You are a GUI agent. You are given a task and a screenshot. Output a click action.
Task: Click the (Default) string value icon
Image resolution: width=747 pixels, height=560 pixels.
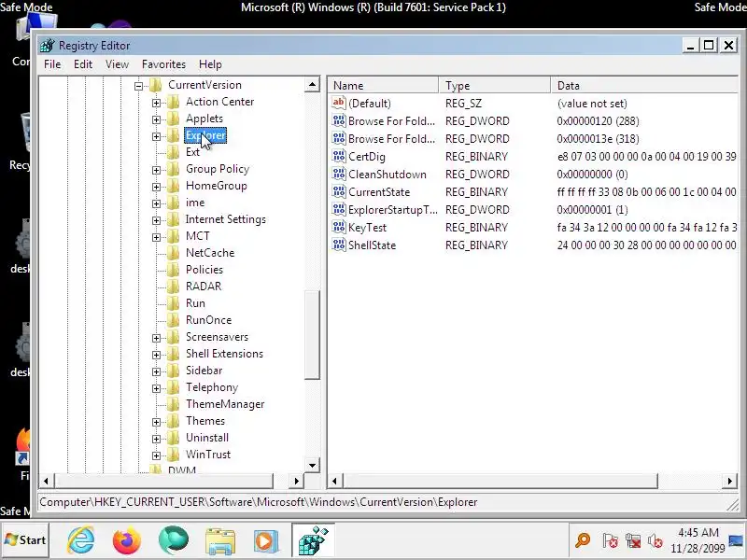(x=339, y=103)
